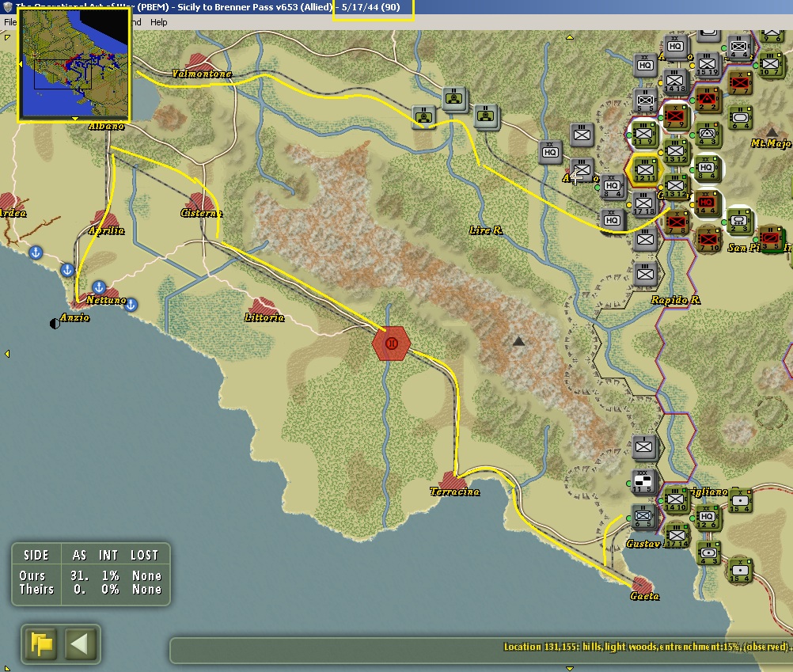Select gray corps unit XXX 11 5
This screenshot has width=793, height=672.
coord(643,481)
